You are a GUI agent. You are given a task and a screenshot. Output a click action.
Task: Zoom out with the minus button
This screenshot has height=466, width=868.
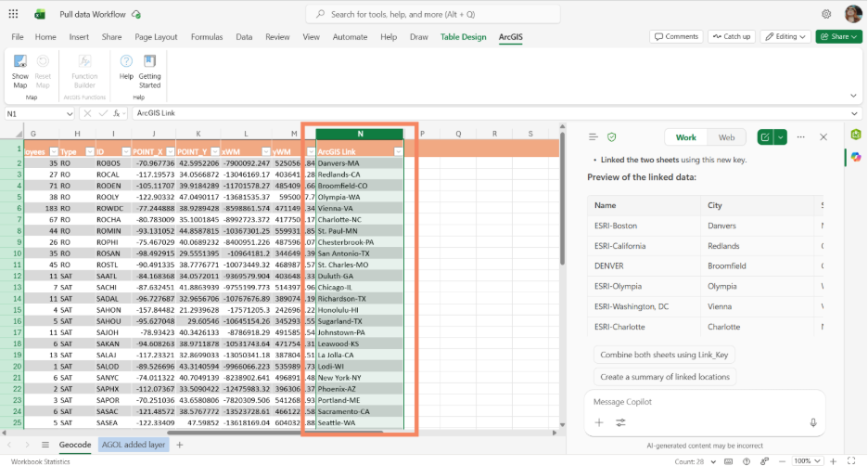click(x=782, y=461)
